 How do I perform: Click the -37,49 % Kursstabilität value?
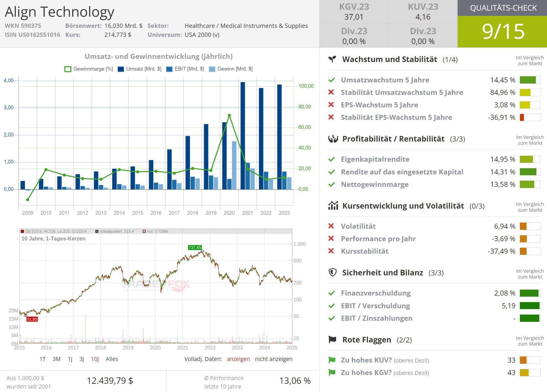tap(501, 251)
